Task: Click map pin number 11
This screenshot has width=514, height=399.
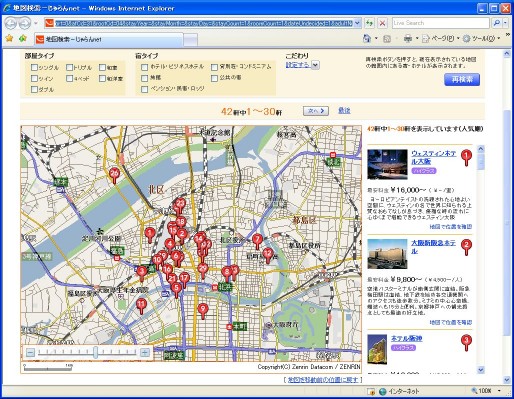Action: click(141, 306)
